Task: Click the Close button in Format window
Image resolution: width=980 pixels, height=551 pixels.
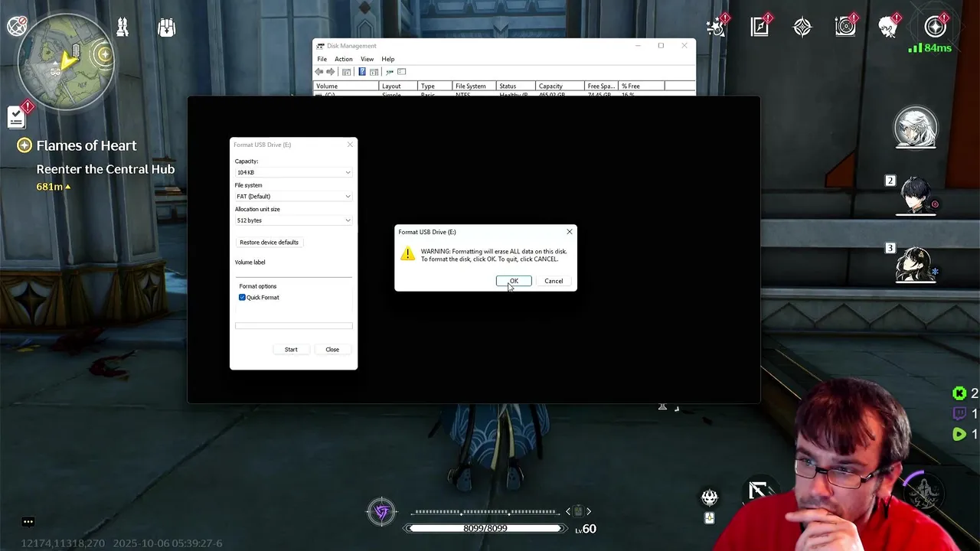Action: (332, 349)
